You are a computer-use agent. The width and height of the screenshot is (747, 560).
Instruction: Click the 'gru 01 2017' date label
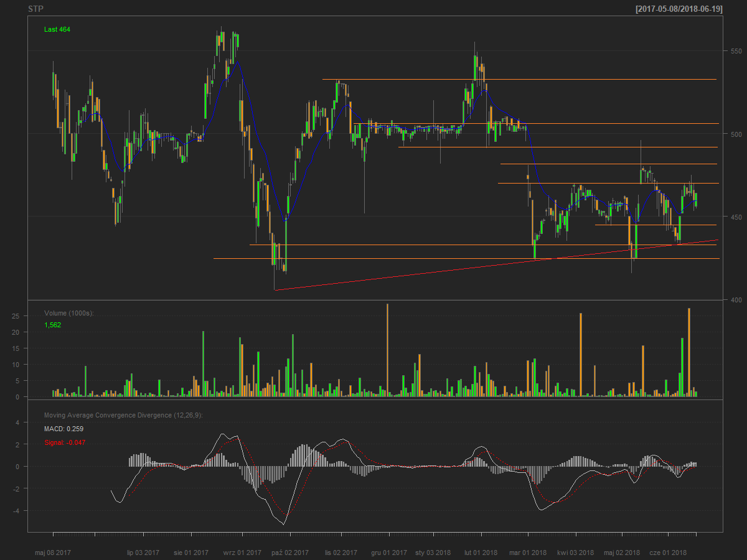(x=389, y=553)
